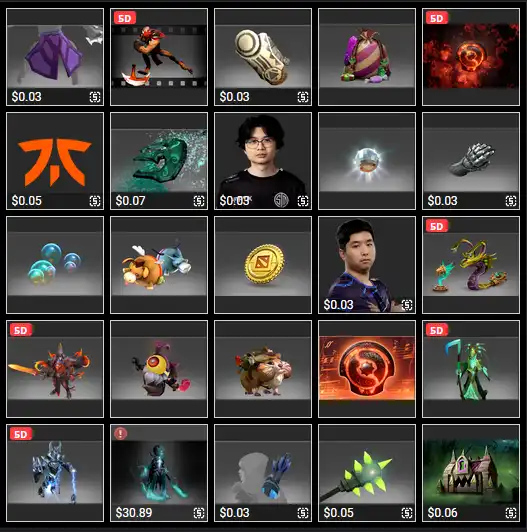Select the teal mask item priced $0.07
The image size is (527, 532).
(159, 161)
